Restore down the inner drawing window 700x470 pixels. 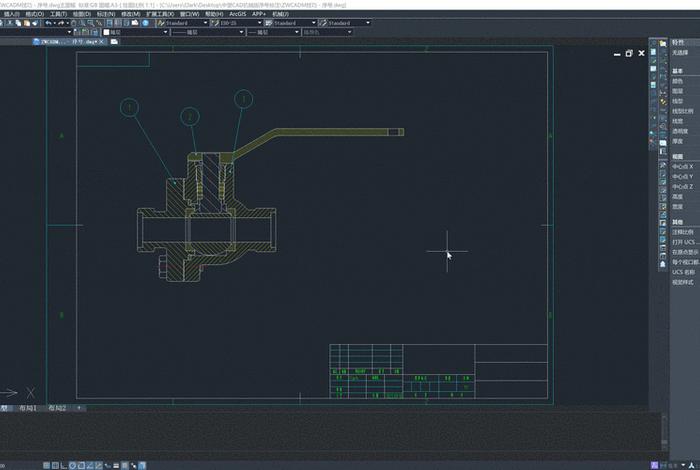629,53
